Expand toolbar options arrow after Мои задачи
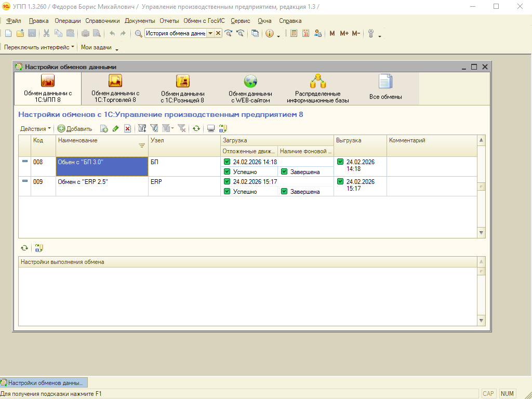This screenshot has height=399, width=532. [x=117, y=49]
